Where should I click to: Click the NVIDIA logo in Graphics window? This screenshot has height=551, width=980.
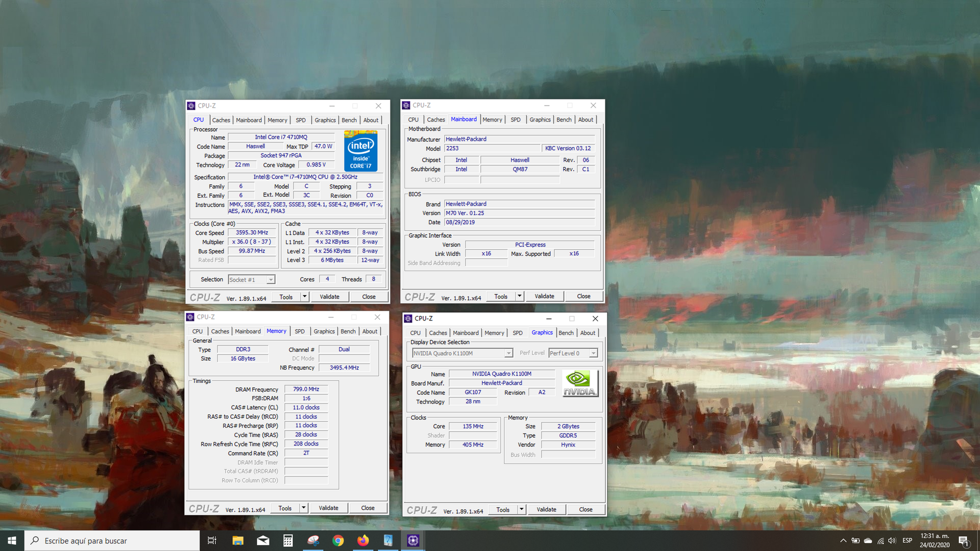[580, 383]
